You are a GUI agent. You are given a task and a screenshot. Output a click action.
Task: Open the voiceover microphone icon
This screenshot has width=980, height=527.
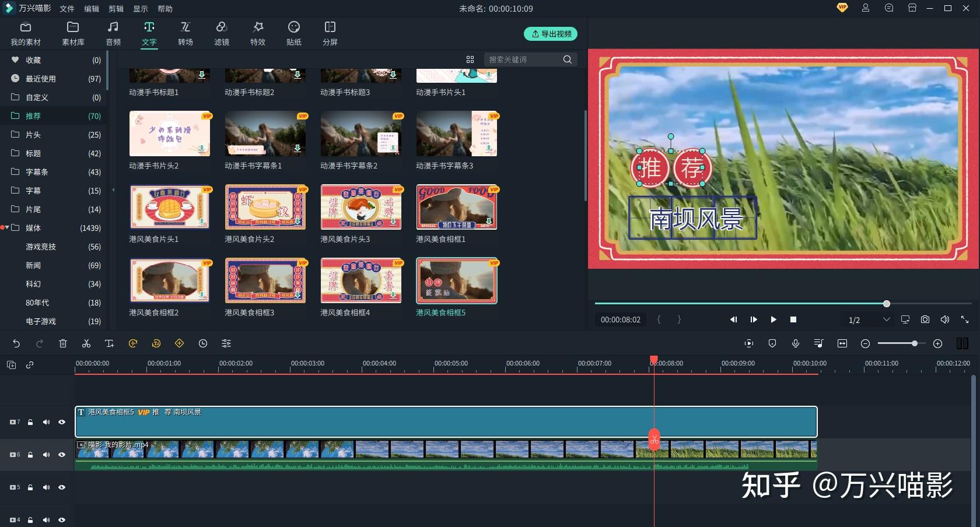tap(796, 343)
